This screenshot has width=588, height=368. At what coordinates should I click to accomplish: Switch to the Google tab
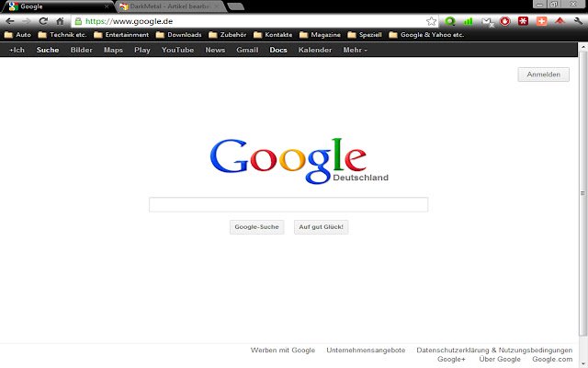tap(58, 6)
